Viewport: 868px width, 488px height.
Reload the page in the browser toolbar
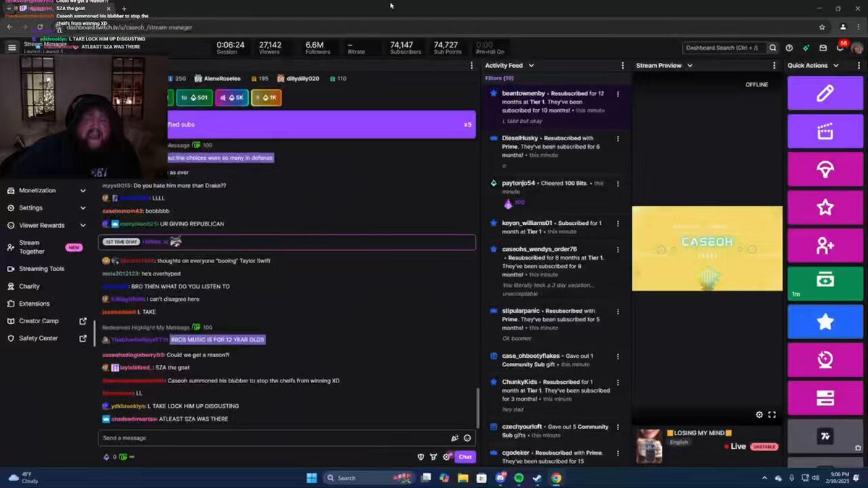pyautogui.click(x=39, y=27)
